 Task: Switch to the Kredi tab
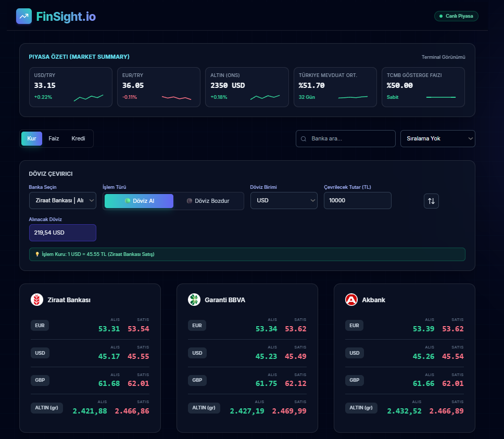pyautogui.click(x=78, y=138)
